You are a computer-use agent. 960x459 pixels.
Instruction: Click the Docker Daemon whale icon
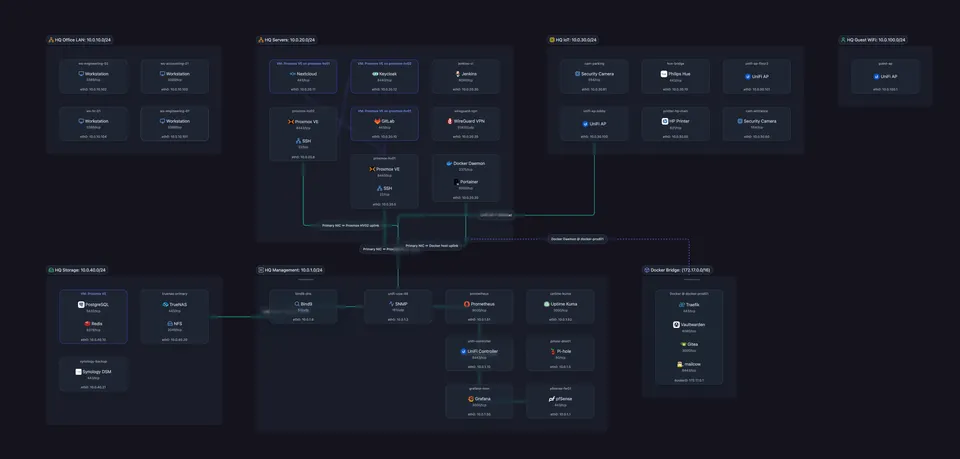coord(449,163)
